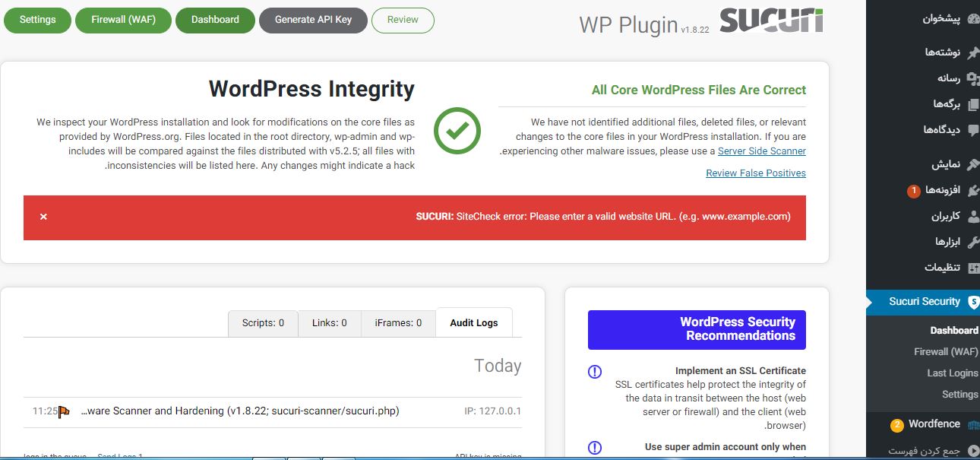Viewport: 980px width, 460px height.
Task: Select Dashboard in the Sucuri Security submenu
Action: (954, 331)
